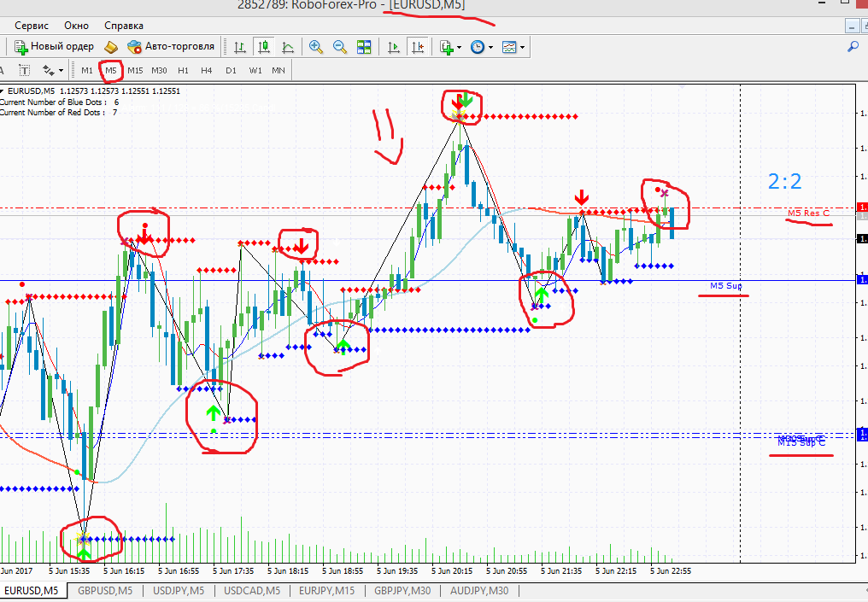This screenshot has width=868, height=602.
Task: Select H4 timeframe
Action: click(207, 70)
